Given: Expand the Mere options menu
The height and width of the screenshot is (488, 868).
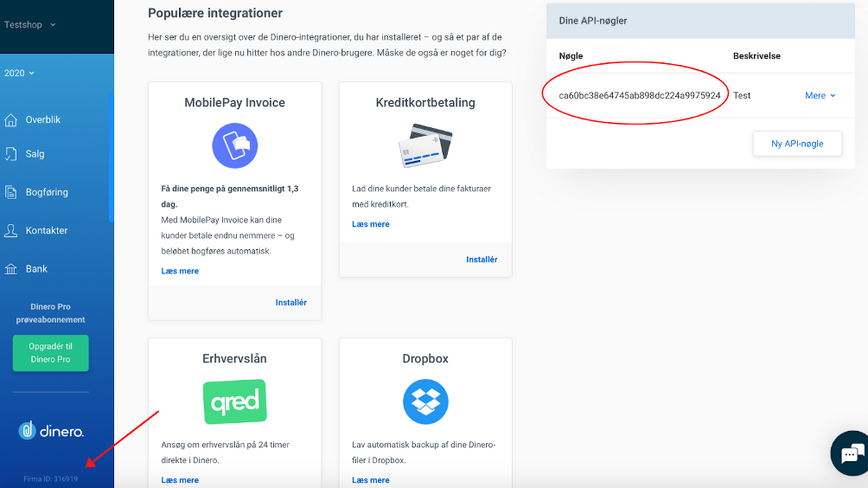Looking at the screenshot, I should (x=820, y=95).
